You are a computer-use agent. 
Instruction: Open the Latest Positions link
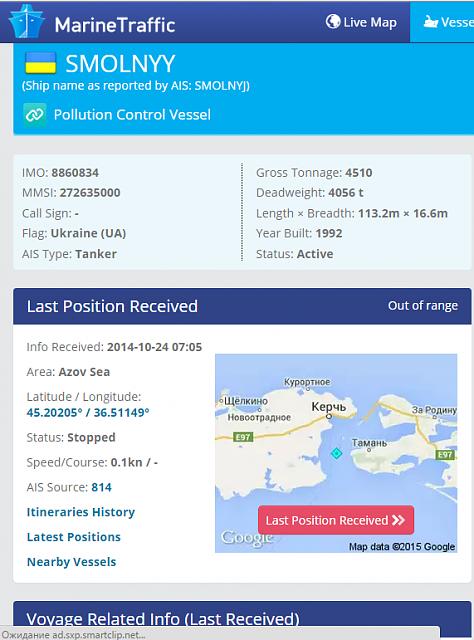coord(74,537)
